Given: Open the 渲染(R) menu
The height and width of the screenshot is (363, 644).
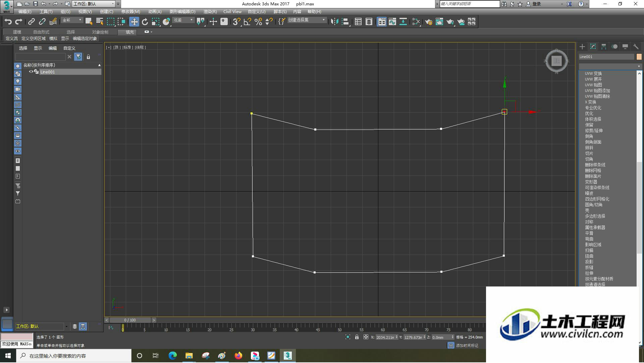Looking at the screenshot, I should tap(210, 12).
